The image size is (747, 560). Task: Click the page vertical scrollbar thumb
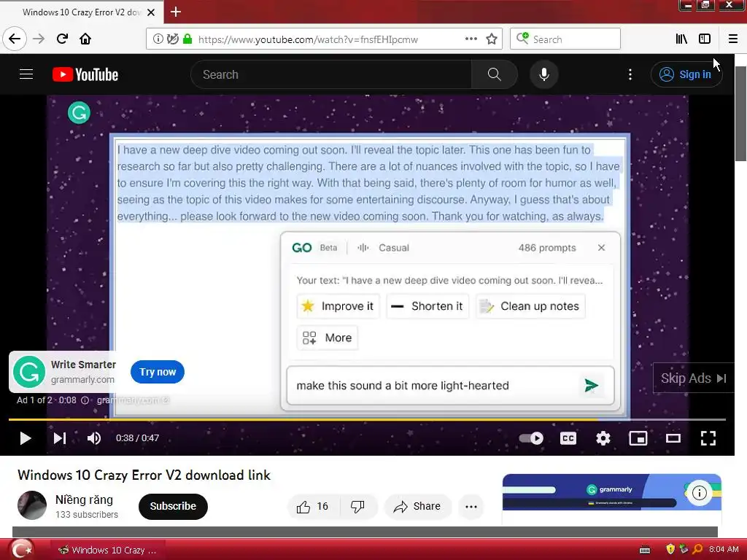[741, 114]
